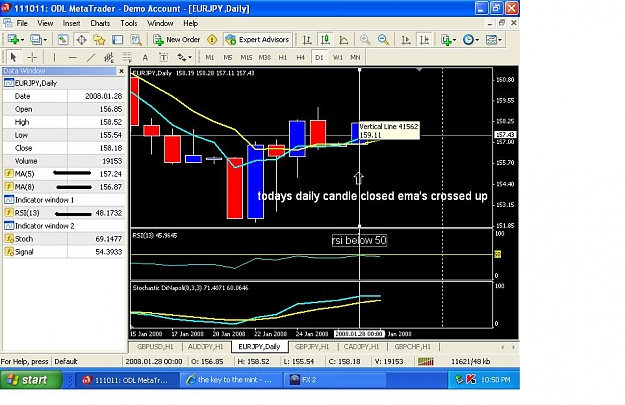Select the D1 daily timeframe button
The image size is (625, 405).
(x=319, y=57)
